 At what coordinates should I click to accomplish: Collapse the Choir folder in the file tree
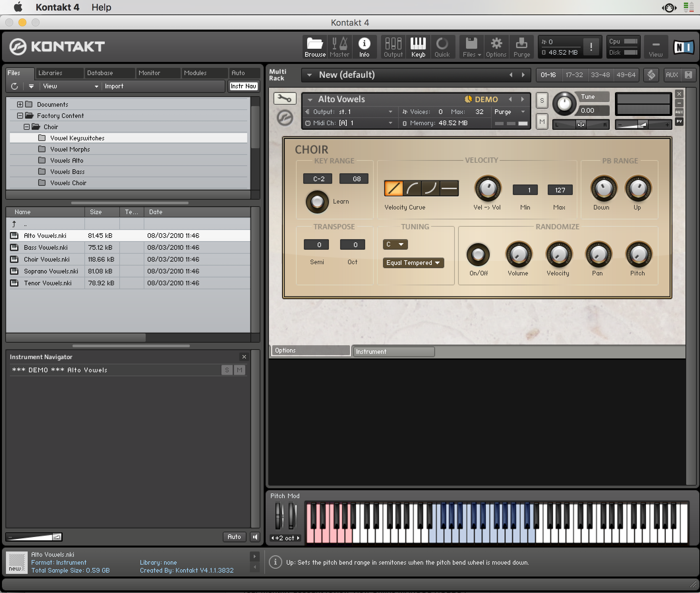pos(27,127)
